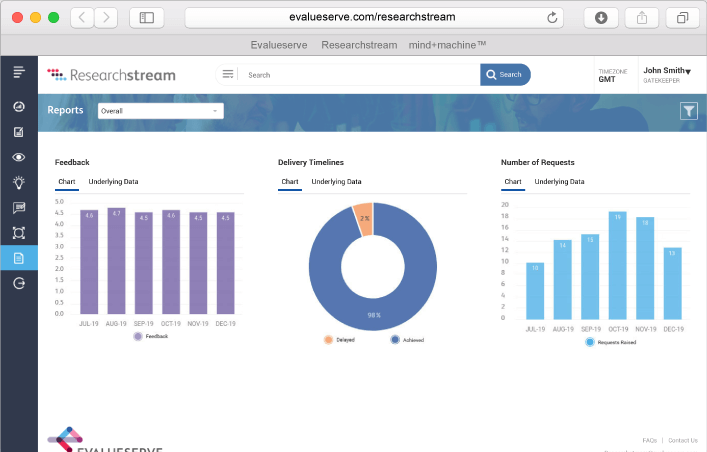Open the chat feedback icon in sidebar

click(19, 208)
